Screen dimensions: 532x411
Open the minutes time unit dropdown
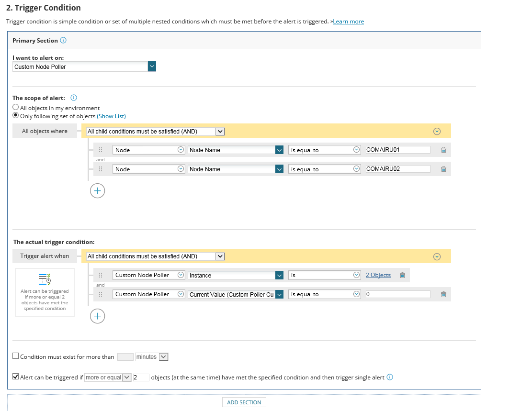pyautogui.click(x=163, y=356)
